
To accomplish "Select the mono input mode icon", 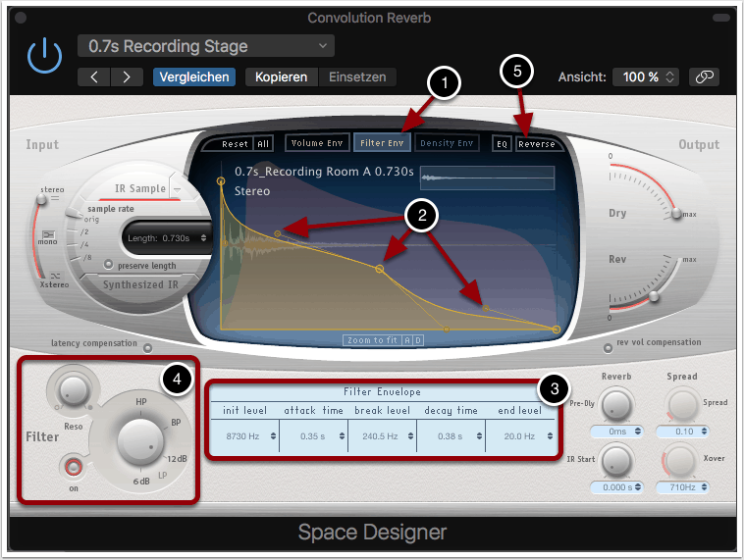I will click(47, 234).
